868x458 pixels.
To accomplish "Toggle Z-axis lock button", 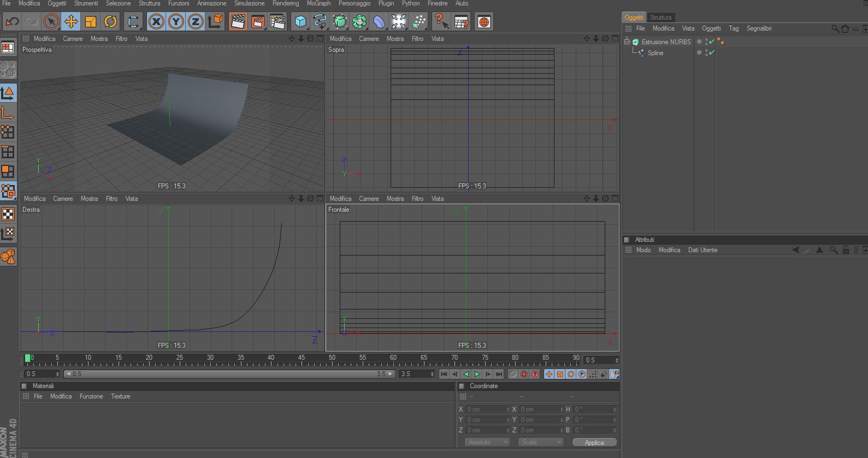I will (x=196, y=22).
